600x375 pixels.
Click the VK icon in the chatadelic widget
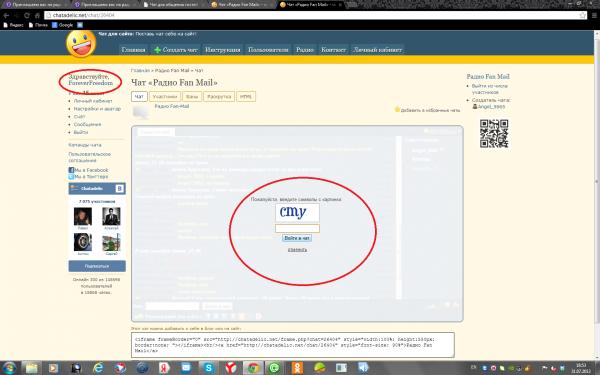119,188
